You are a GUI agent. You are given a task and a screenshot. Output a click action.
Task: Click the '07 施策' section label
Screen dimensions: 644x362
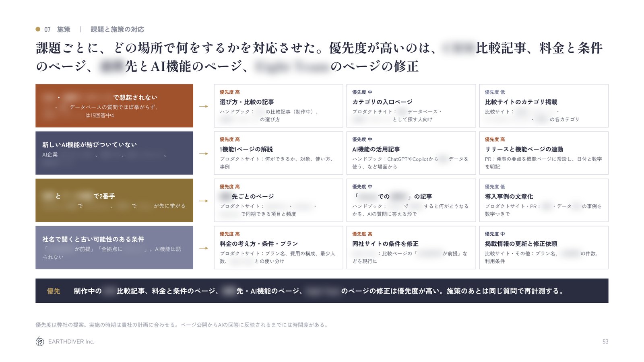[57, 29]
